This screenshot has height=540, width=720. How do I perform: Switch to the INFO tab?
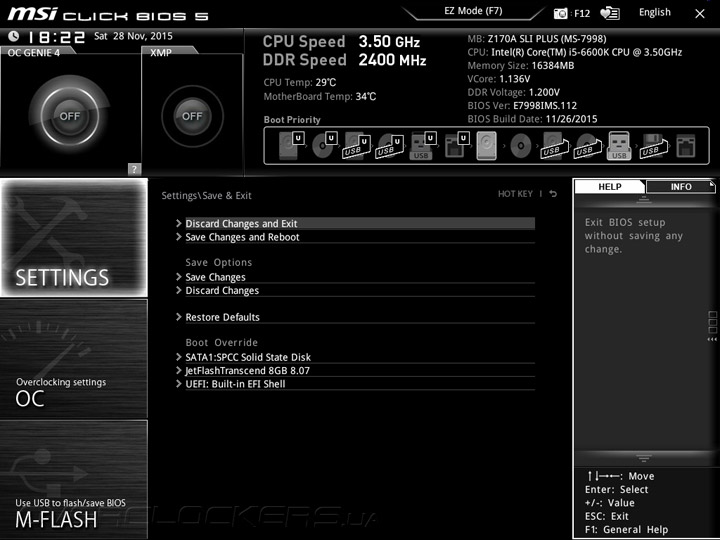click(x=681, y=186)
